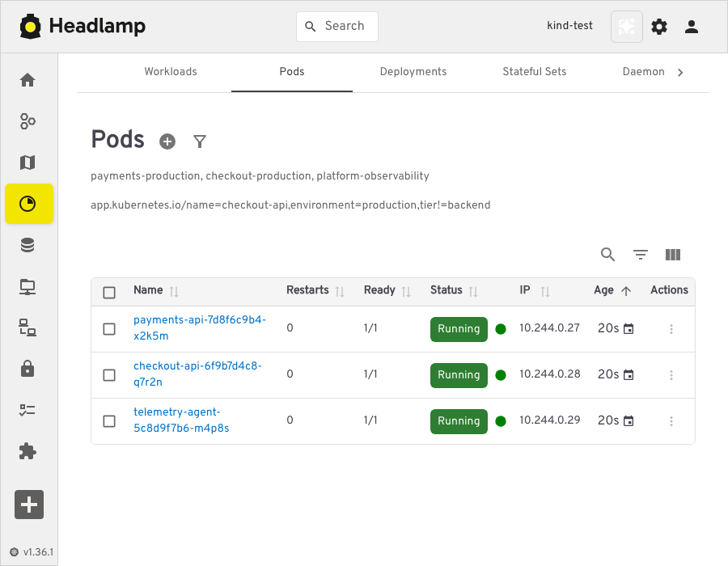Click the create pod plus icon beside Pods
The height and width of the screenshot is (566, 728).
pos(167,141)
